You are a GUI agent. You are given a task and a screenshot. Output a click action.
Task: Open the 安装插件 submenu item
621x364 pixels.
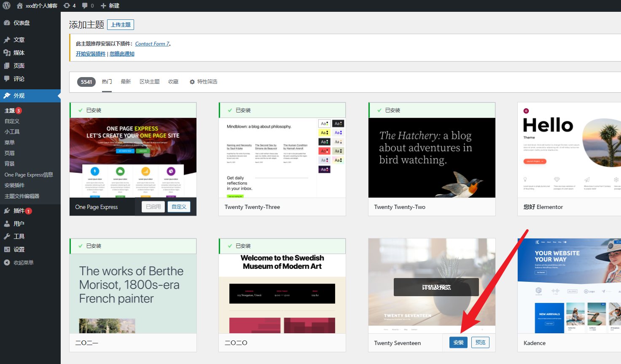(15, 185)
